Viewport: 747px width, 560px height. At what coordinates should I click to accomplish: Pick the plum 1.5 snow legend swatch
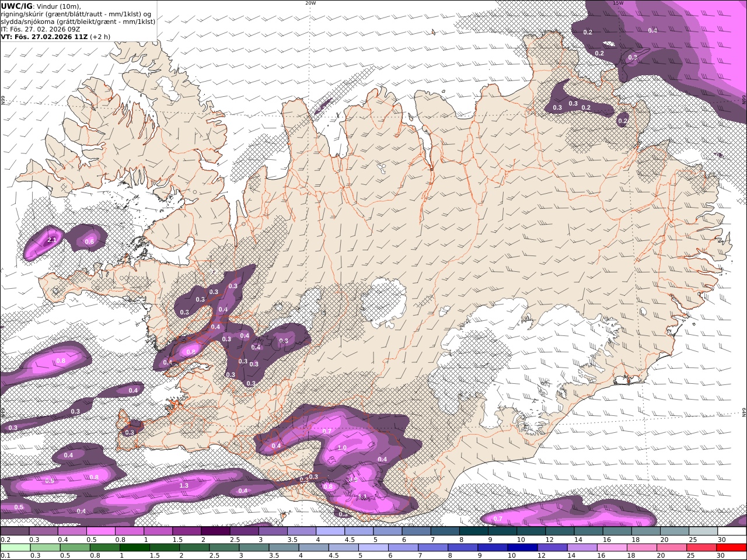tap(187, 531)
